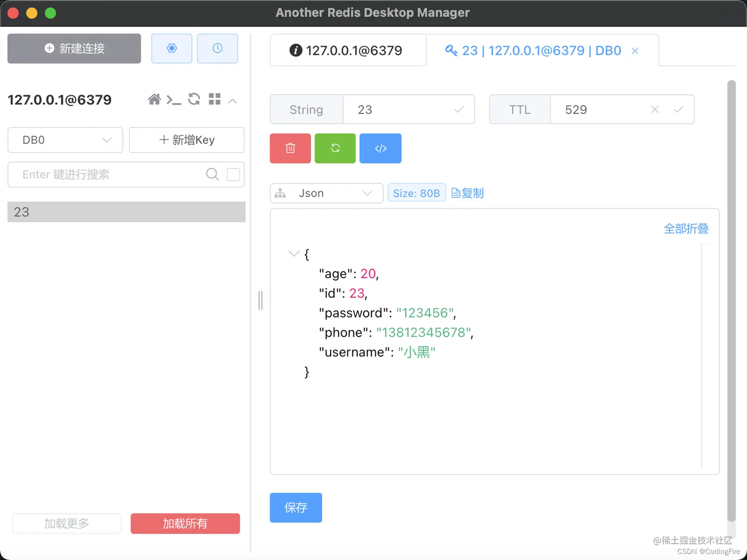Refresh the connection with the circular arrows icon
Screen dimensions: 747x560
194,99
